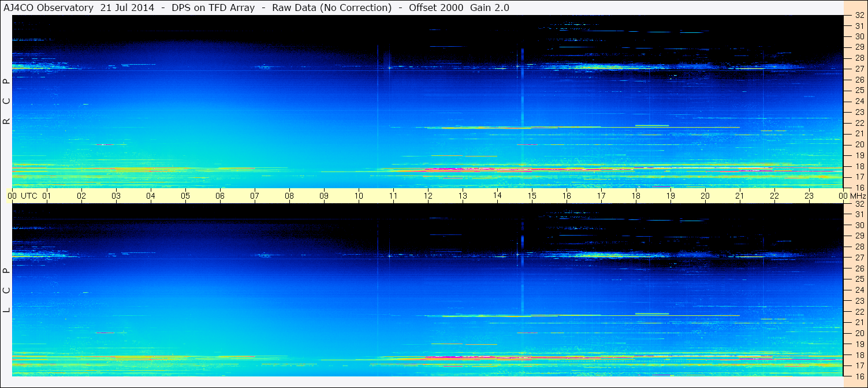
Task: Click the 24 MHz tick on LCP frequency scale
Action: (x=859, y=290)
